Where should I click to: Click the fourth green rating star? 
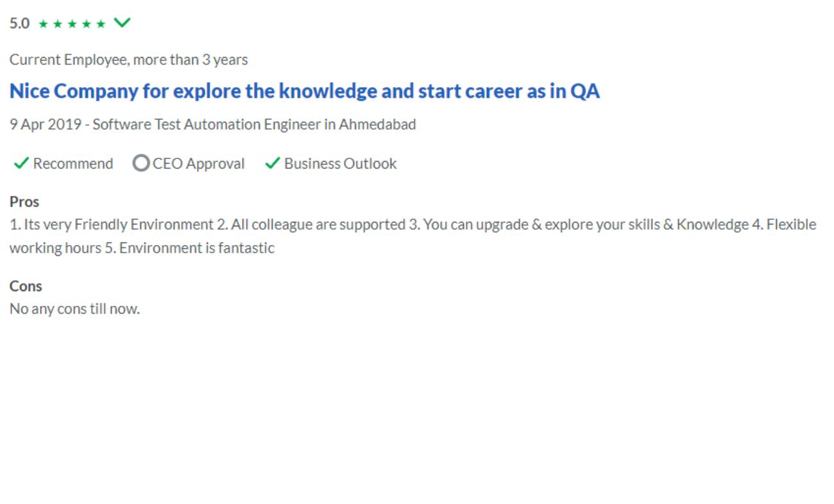(87, 24)
